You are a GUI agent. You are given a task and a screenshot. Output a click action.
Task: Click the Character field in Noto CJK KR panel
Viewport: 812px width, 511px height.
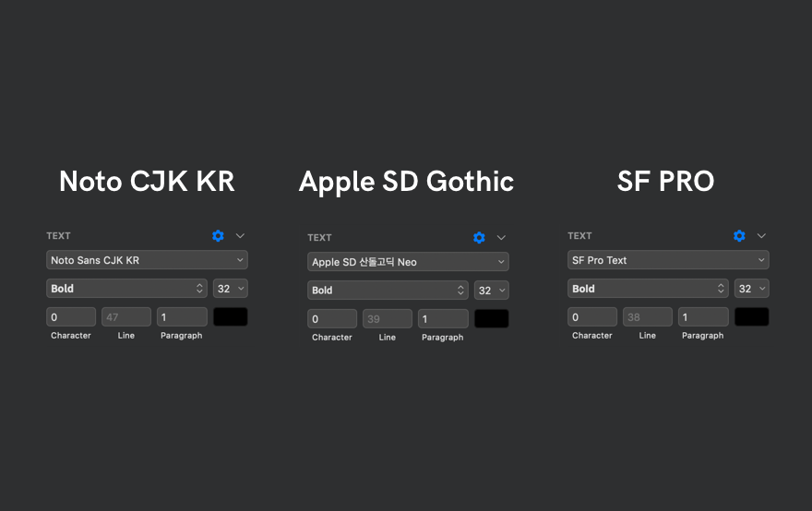click(x=71, y=317)
